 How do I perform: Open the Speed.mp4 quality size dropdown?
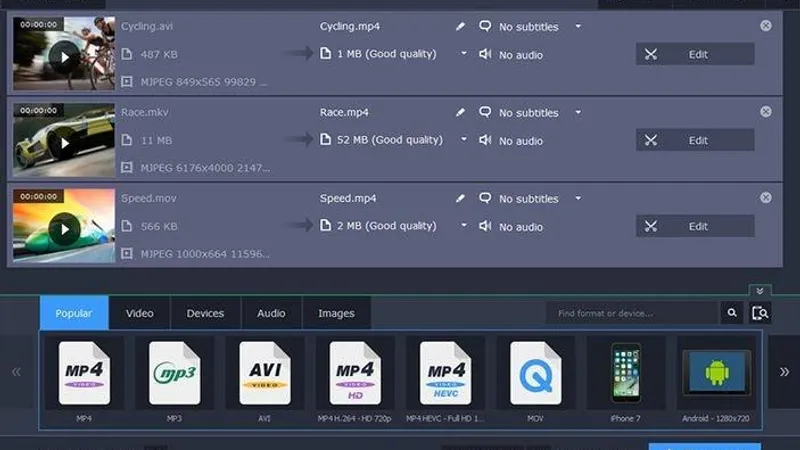click(x=464, y=227)
